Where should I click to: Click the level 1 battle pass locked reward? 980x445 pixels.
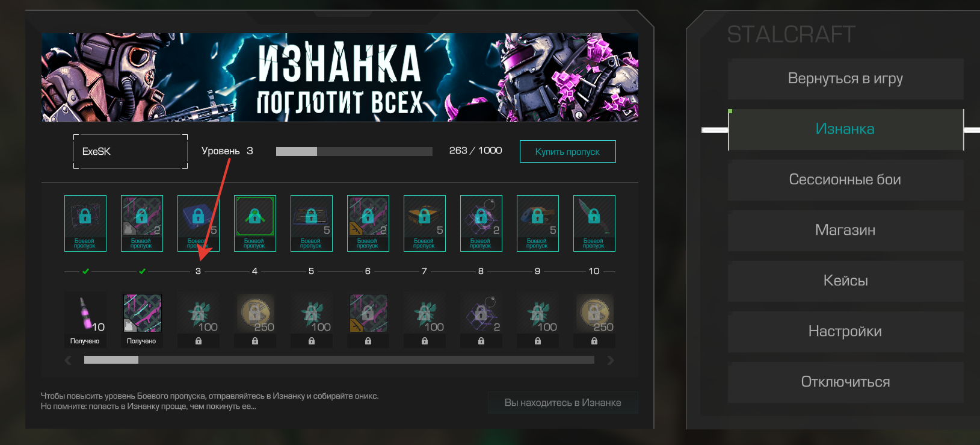click(x=85, y=223)
